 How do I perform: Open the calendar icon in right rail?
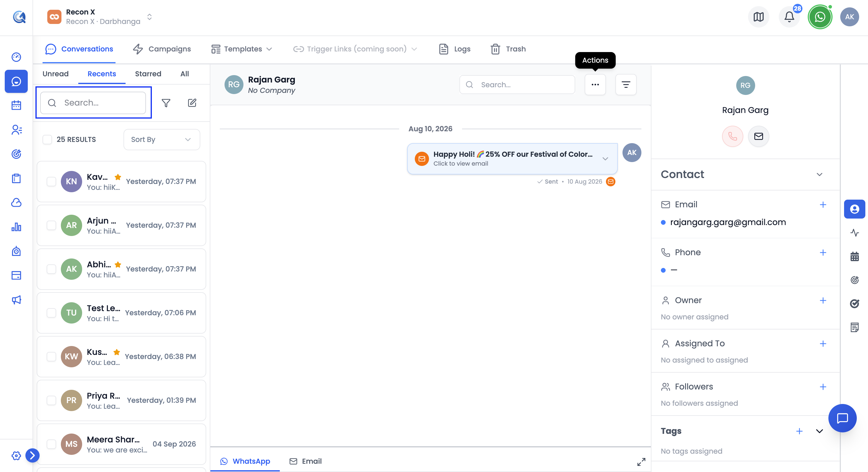tap(854, 256)
